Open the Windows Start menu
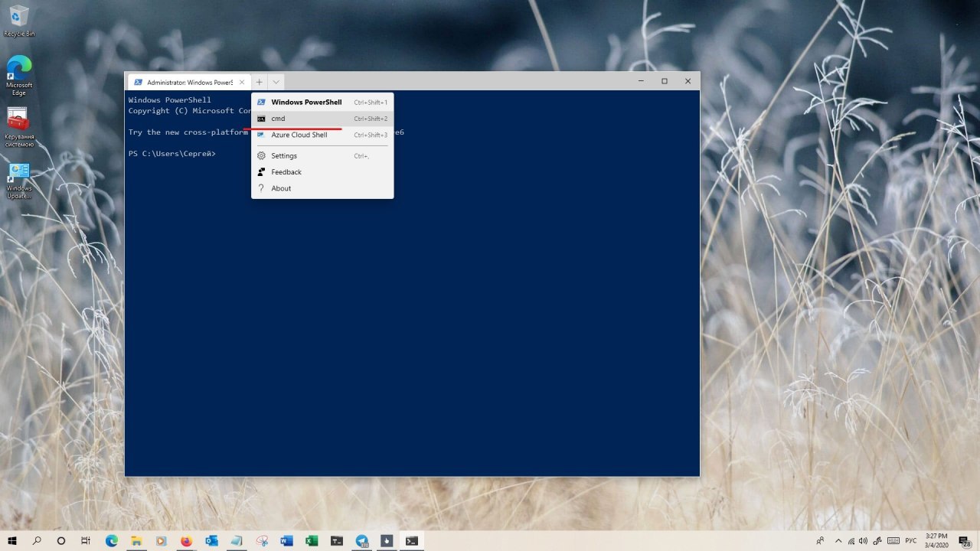This screenshot has width=980, height=551. coord(12,540)
